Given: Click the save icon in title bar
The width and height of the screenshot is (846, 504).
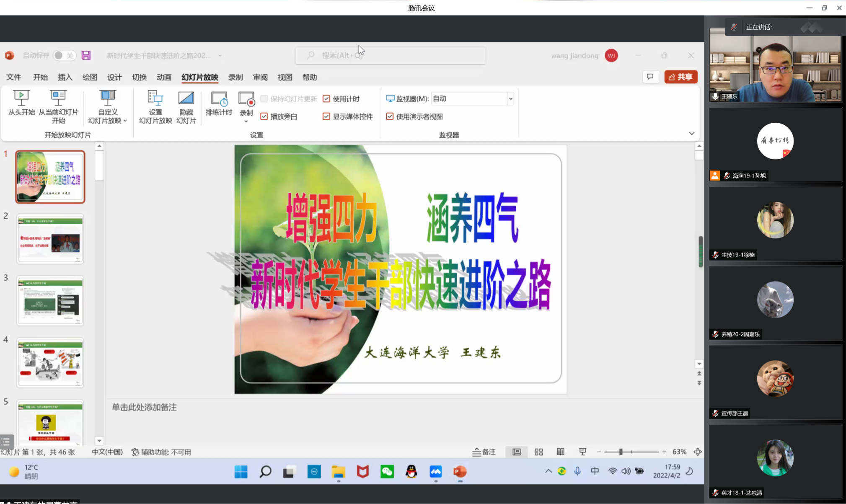Looking at the screenshot, I should [86, 55].
